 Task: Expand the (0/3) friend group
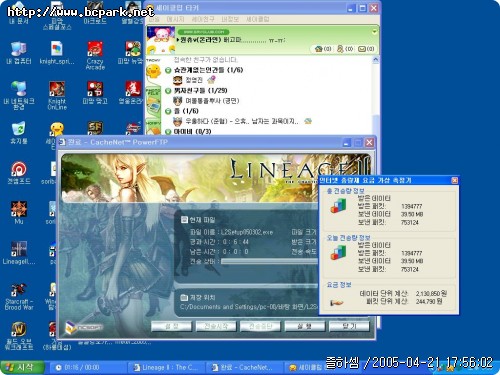[168, 132]
